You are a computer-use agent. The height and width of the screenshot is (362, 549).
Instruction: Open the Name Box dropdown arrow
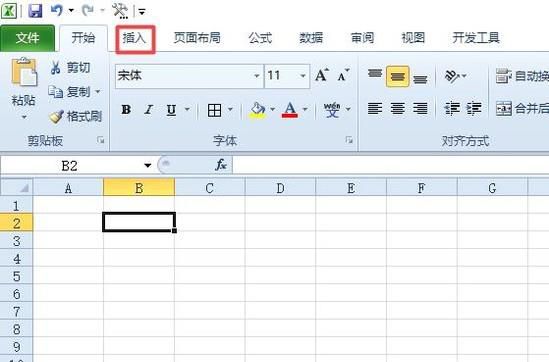coord(147,165)
